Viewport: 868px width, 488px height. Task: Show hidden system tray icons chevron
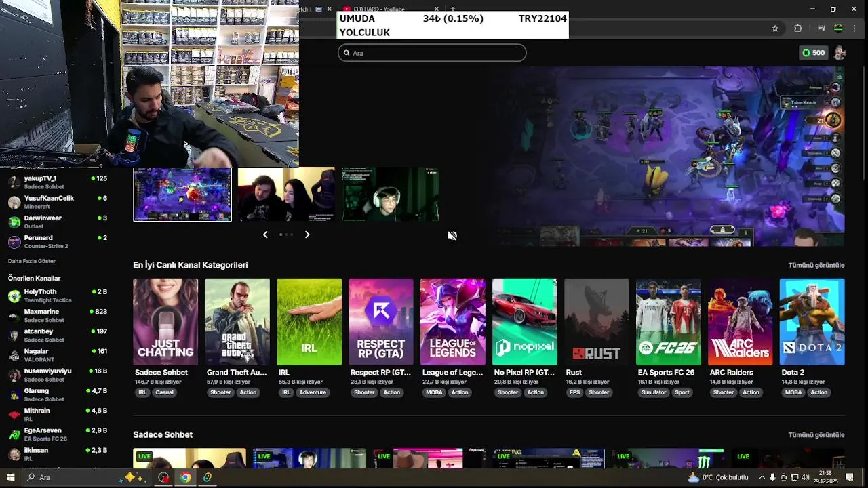click(762, 477)
